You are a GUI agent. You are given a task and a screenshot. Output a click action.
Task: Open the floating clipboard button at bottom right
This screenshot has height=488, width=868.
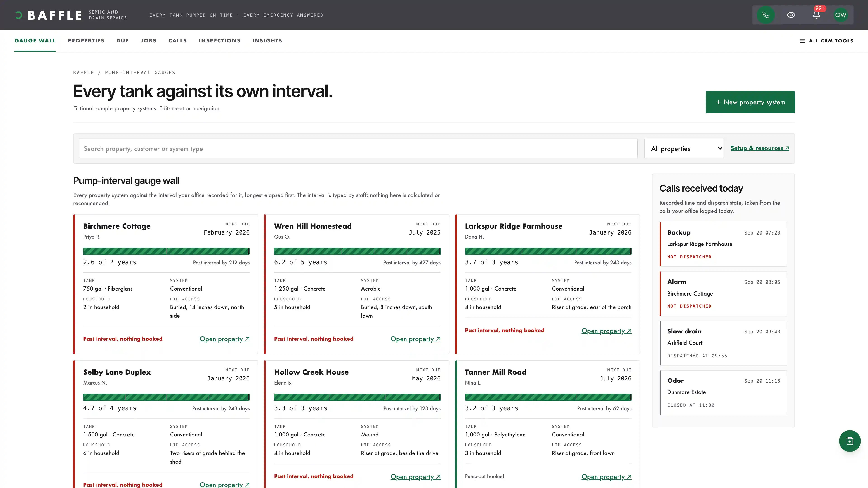click(x=849, y=441)
